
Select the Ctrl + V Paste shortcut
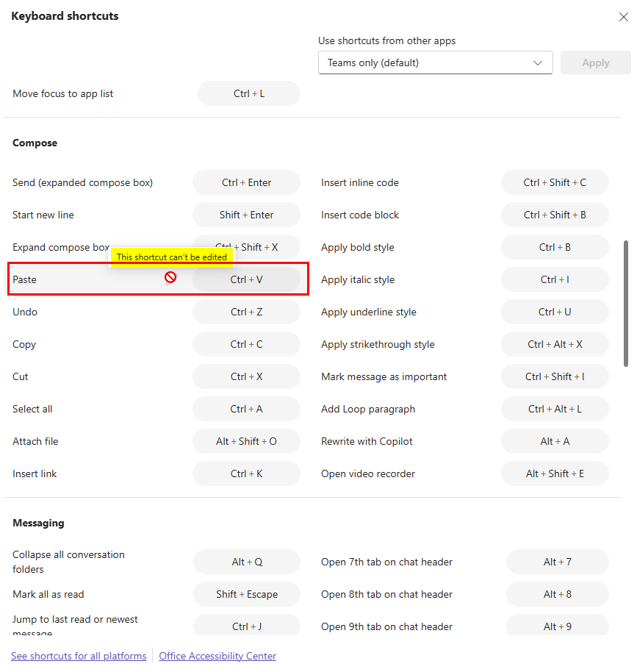click(246, 279)
